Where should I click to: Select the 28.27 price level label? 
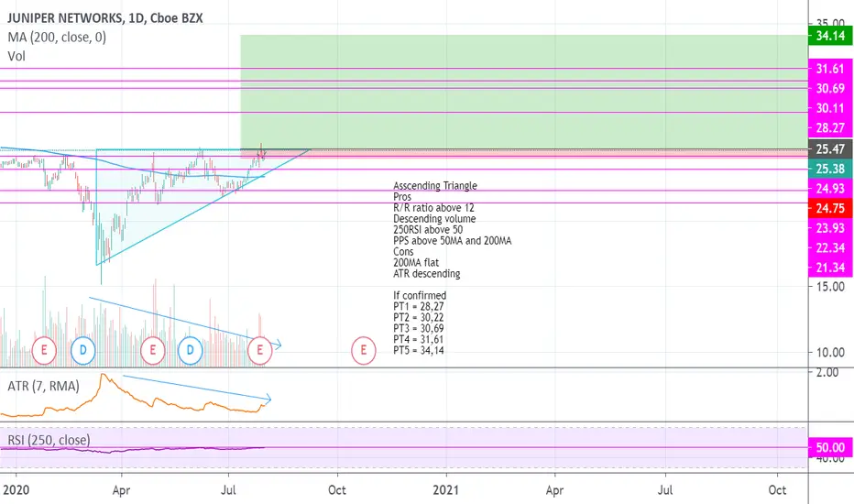[830, 128]
